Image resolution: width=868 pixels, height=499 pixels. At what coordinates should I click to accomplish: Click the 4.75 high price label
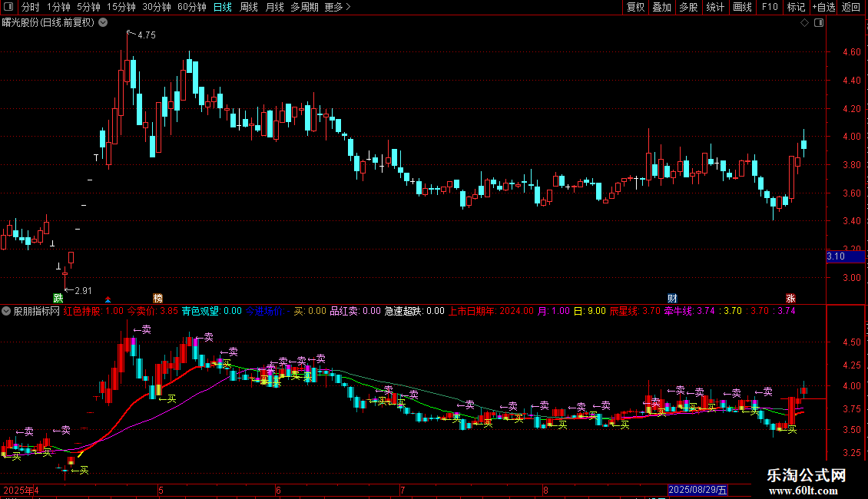(147, 35)
